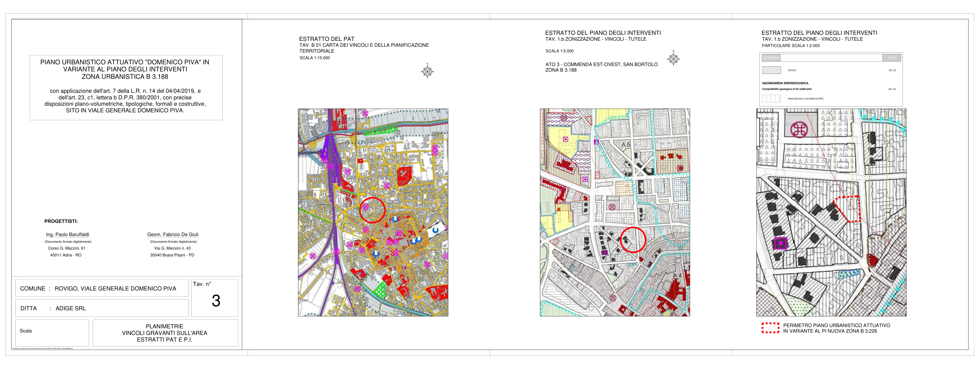The image size is (980, 369).
Task: Click 'PERIMETRO PIANO URBANISTICO ATTUATIVO' caption
Action: [837, 325]
